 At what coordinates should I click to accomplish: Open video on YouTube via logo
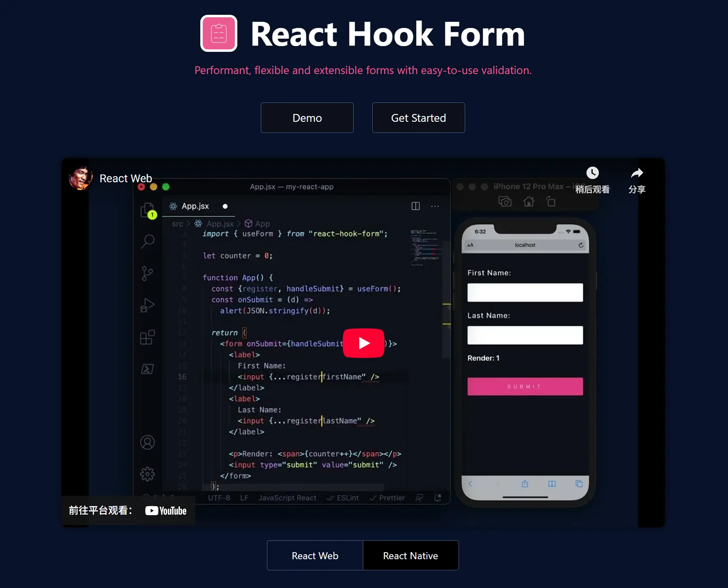coord(166,511)
